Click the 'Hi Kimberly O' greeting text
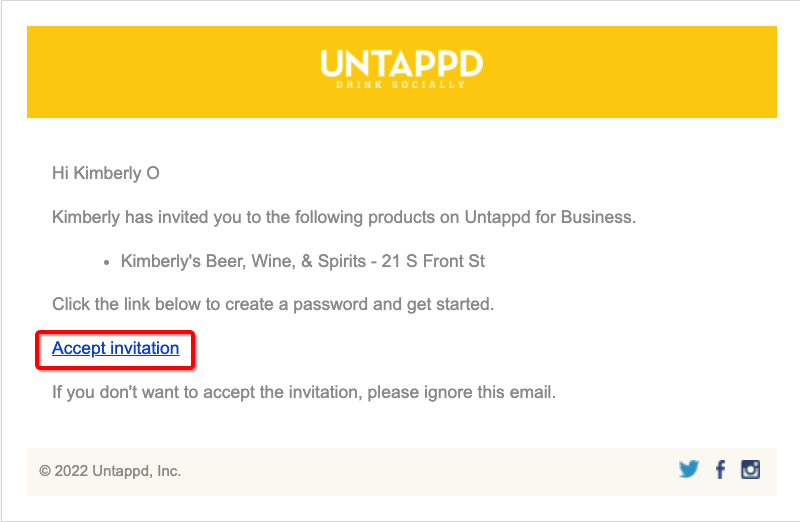 [x=106, y=173]
